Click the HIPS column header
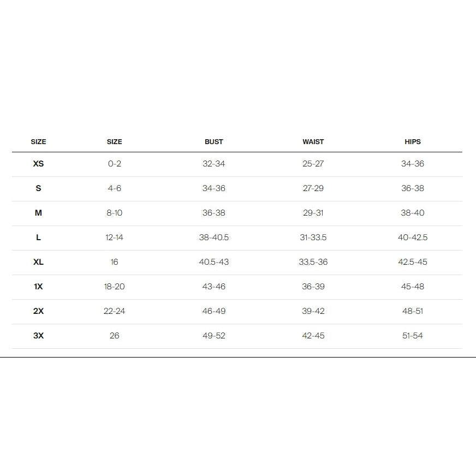This screenshot has width=476, height=476. point(413,141)
